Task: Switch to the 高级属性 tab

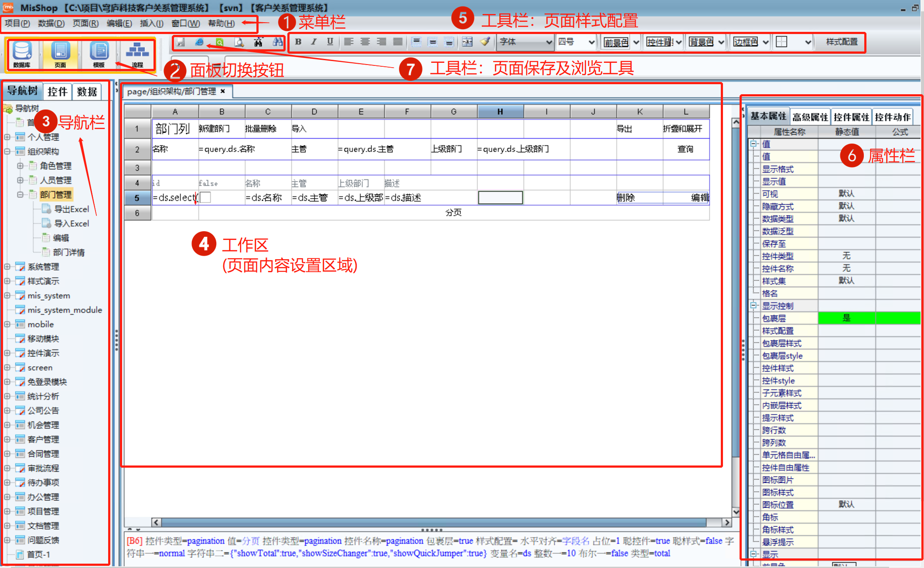Action: 810,117
